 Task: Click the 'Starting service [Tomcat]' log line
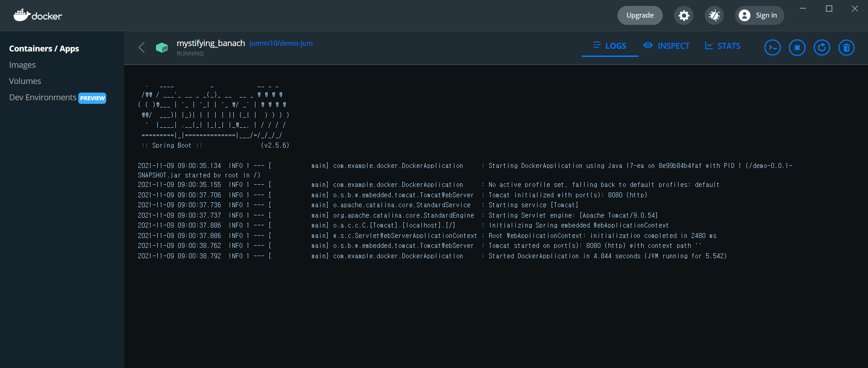tap(358, 205)
